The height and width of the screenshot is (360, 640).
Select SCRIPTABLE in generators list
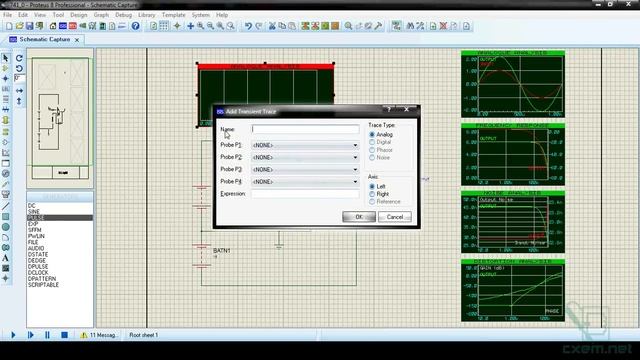(x=43, y=285)
